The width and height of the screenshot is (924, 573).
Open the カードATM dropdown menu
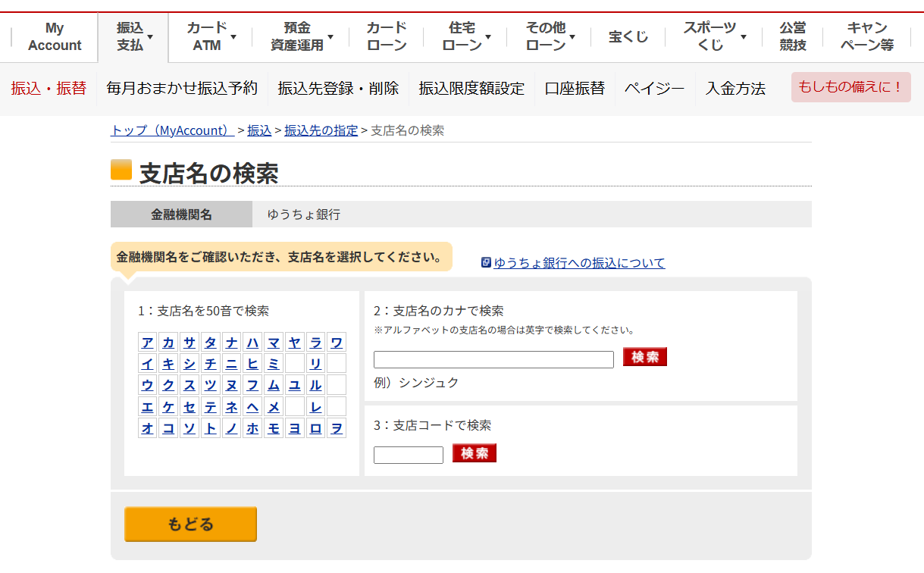[211, 36]
